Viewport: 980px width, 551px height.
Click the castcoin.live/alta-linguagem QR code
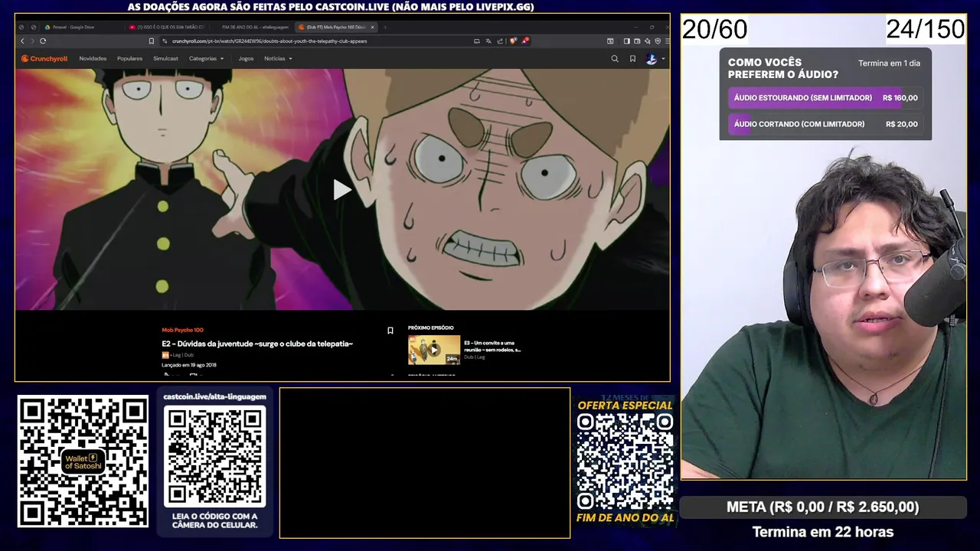(x=215, y=455)
